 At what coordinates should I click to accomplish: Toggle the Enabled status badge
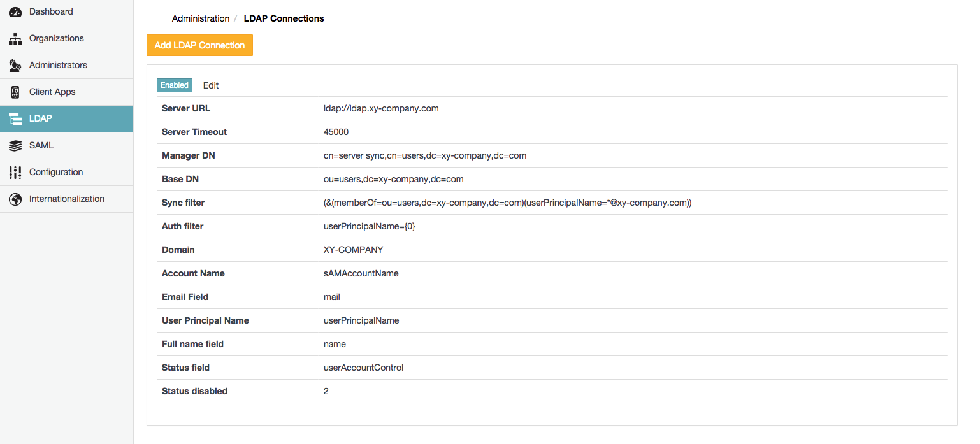click(x=175, y=85)
